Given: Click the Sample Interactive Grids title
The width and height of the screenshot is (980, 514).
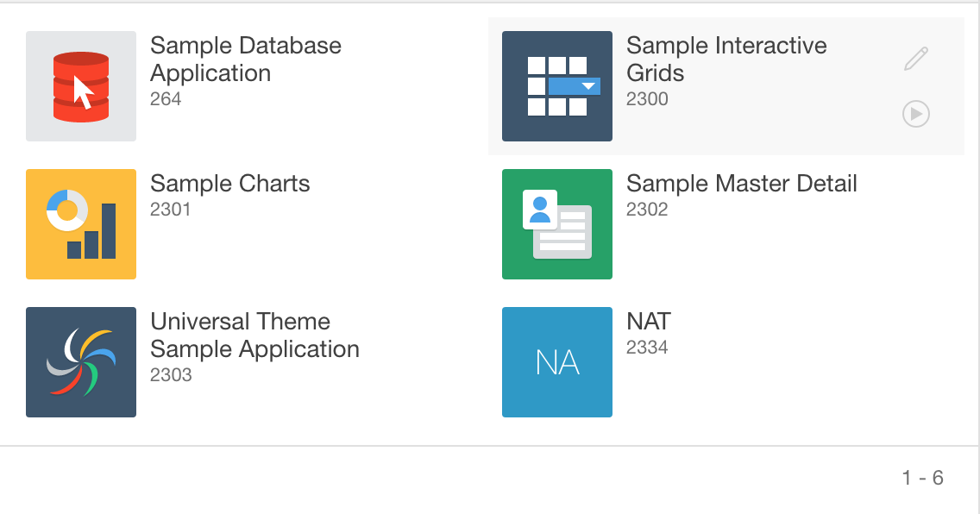Looking at the screenshot, I should 726,60.
